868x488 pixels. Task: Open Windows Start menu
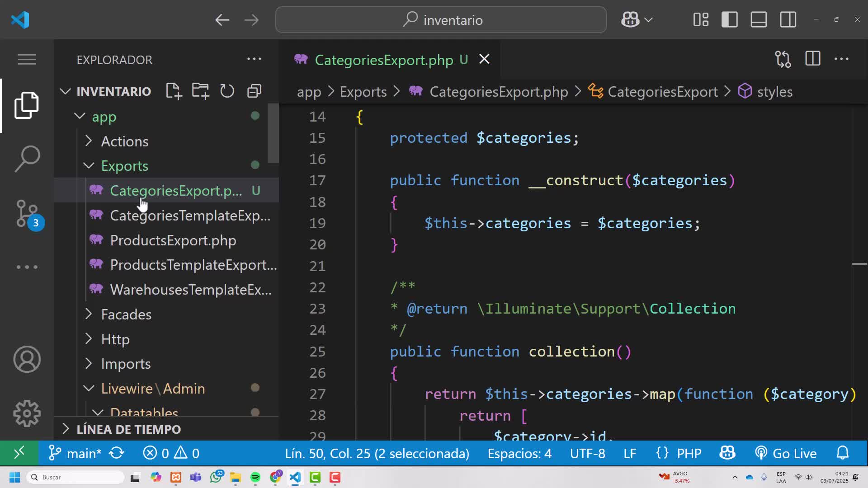[x=14, y=477]
